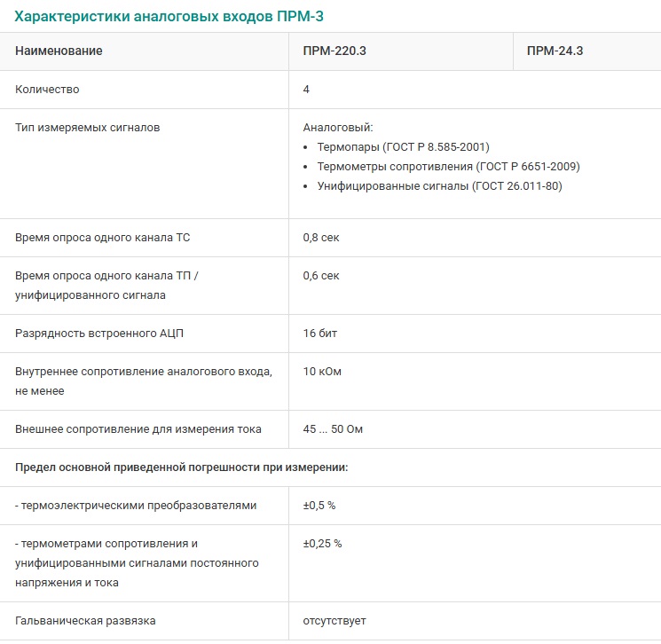The image size is (661, 644).
Task: Select the "Наименование" column header
Action: pos(59,51)
